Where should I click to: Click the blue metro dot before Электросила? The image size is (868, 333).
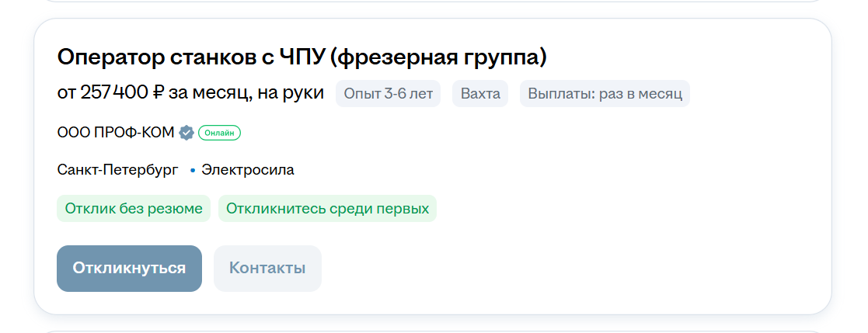click(193, 171)
